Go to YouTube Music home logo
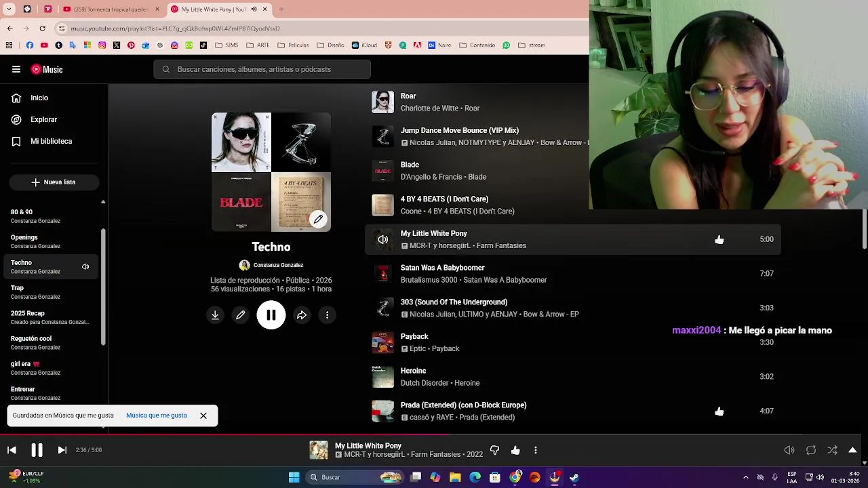The image size is (868, 488). [47, 69]
